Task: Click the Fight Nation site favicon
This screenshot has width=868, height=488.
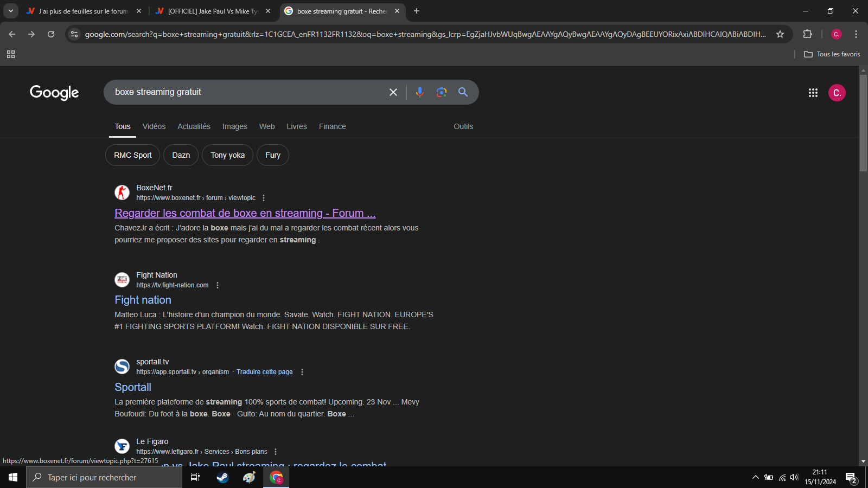Action: (122, 280)
